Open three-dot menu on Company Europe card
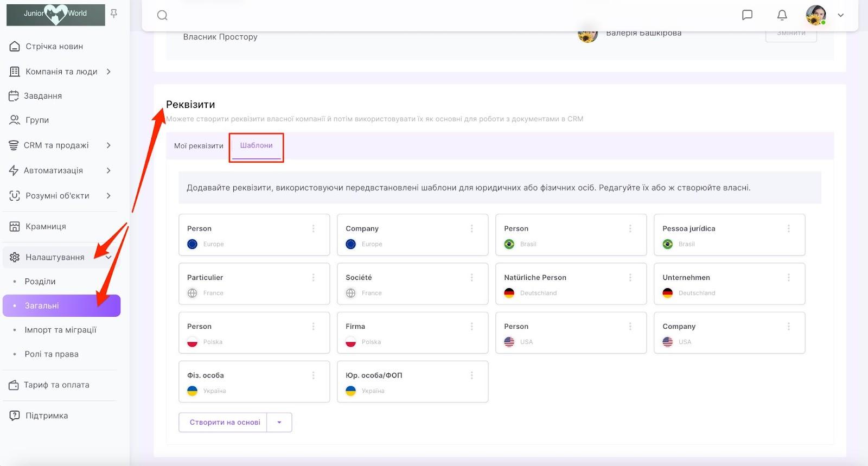Screen dimensions: 868x466 point(471,229)
